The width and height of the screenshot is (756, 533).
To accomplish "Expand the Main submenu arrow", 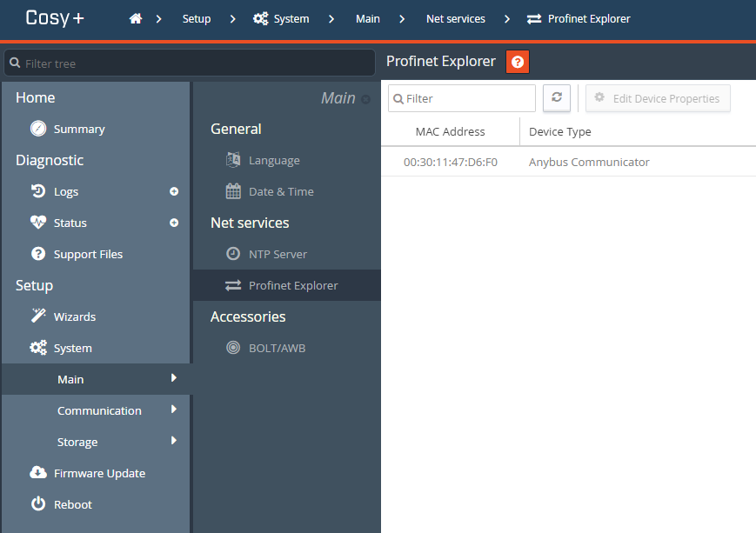I will coord(174,378).
